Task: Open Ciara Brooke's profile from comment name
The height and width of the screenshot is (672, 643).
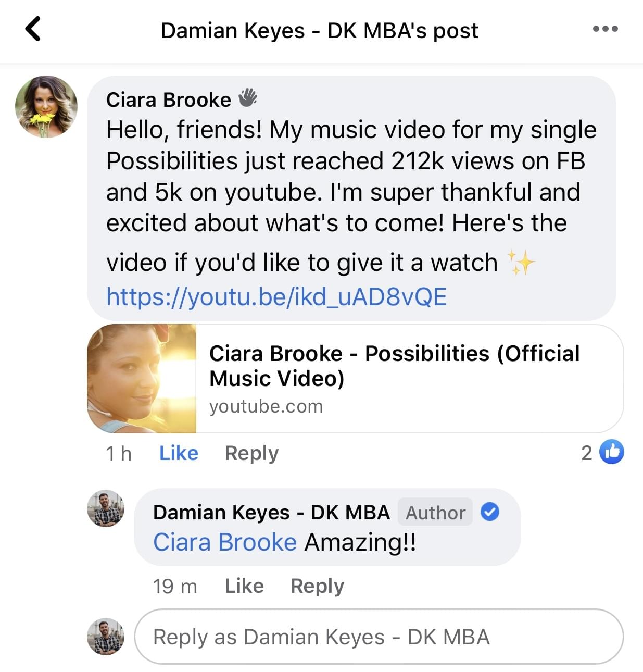Action: 168,99
